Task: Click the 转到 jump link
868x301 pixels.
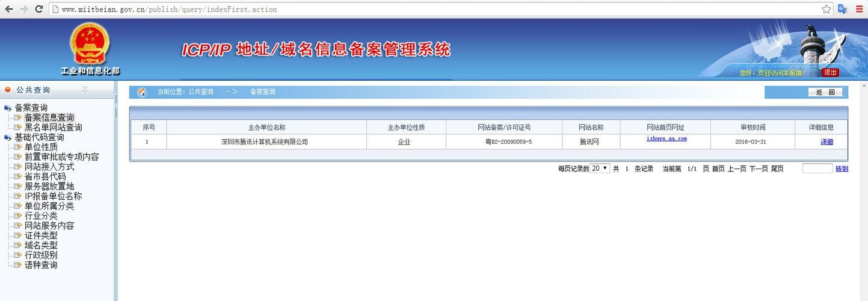Action: tap(842, 169)
